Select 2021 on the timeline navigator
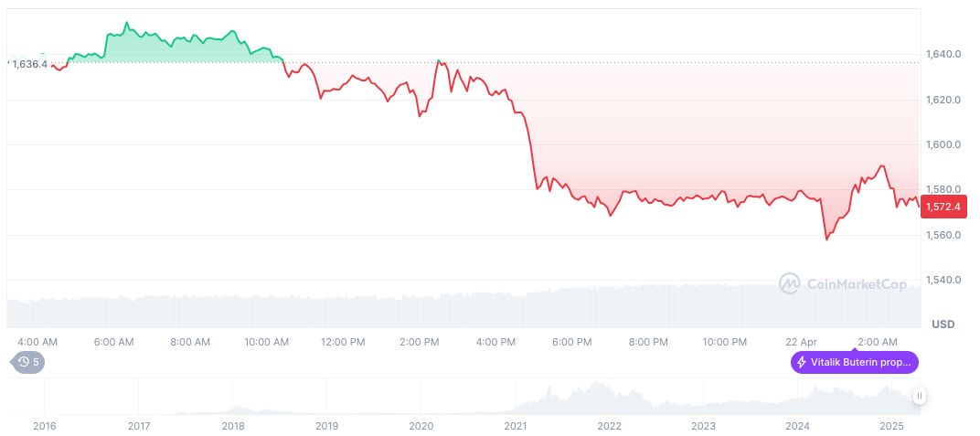The height and width of the screenshot is (436, 980). pyautogui.click(x=516, y=426)
